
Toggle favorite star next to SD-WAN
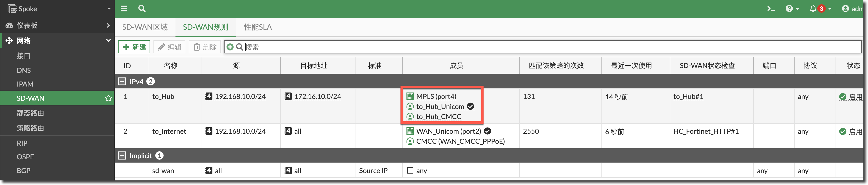[108, 98]
